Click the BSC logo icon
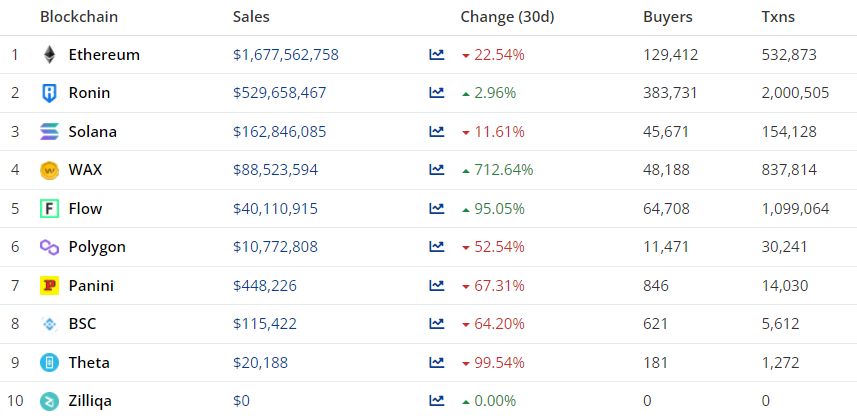The image size is (857, 416). (49, 324)
